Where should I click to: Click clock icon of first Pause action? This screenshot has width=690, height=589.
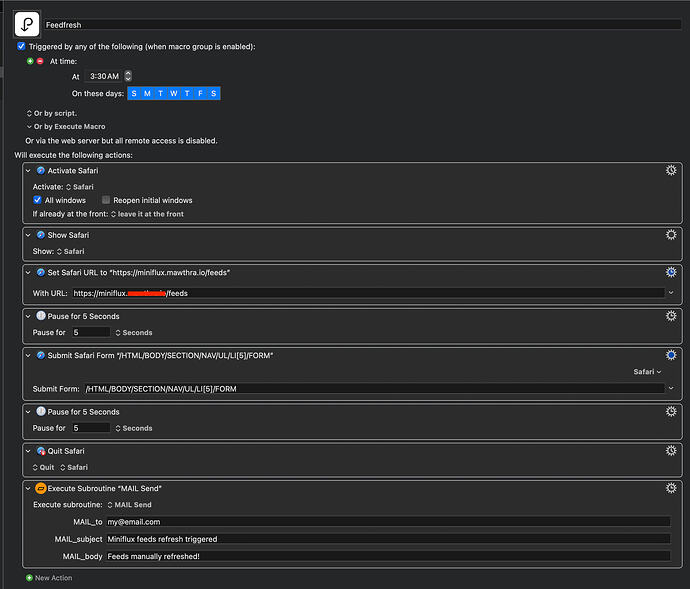[40, 316]
